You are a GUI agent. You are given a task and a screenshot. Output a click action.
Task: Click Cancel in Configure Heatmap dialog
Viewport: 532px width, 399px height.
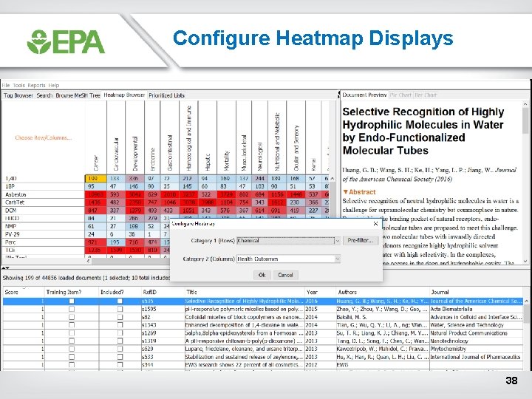(x=285, y=275)
